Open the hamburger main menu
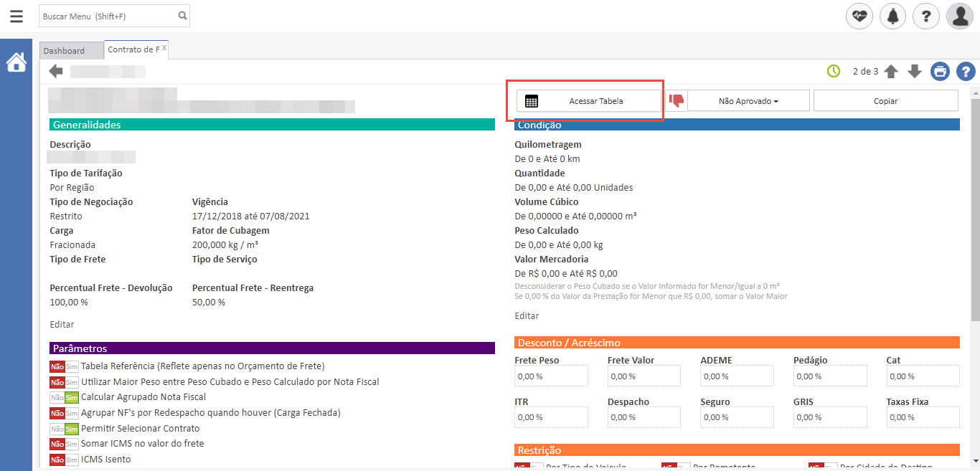This screenshot has height=471, width=980. tap(16, 16)
